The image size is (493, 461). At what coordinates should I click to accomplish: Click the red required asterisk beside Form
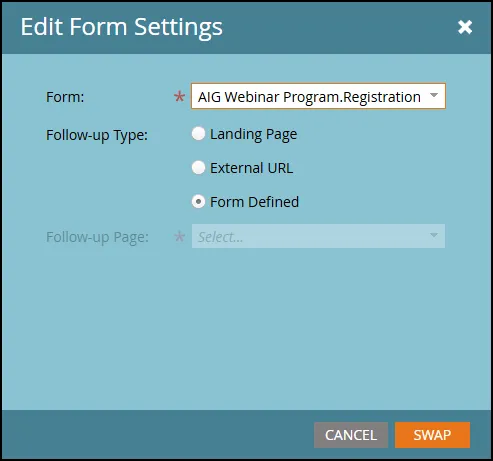pos(179,97)
